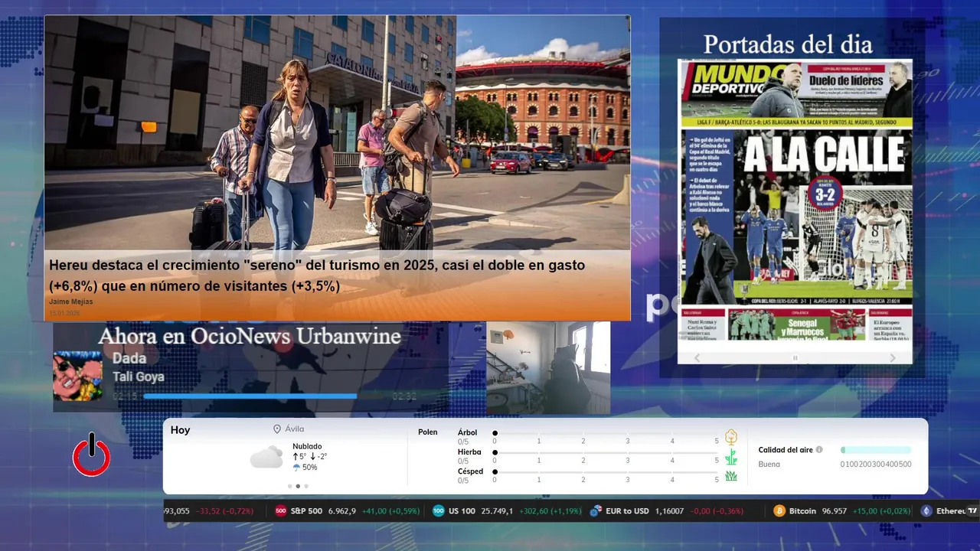Viewport: 980px width, 551px height.
Task: Open the Dada album cover art
Action: [x=77, y=376]
